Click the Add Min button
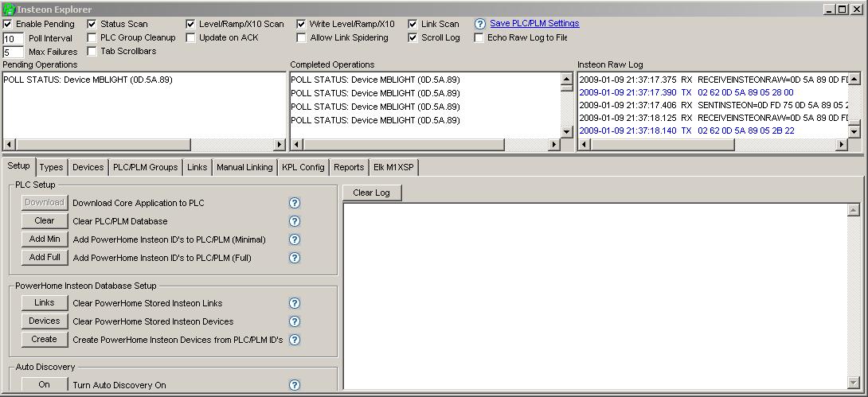This screenshot has width=868, height=397. coord(45,239)
